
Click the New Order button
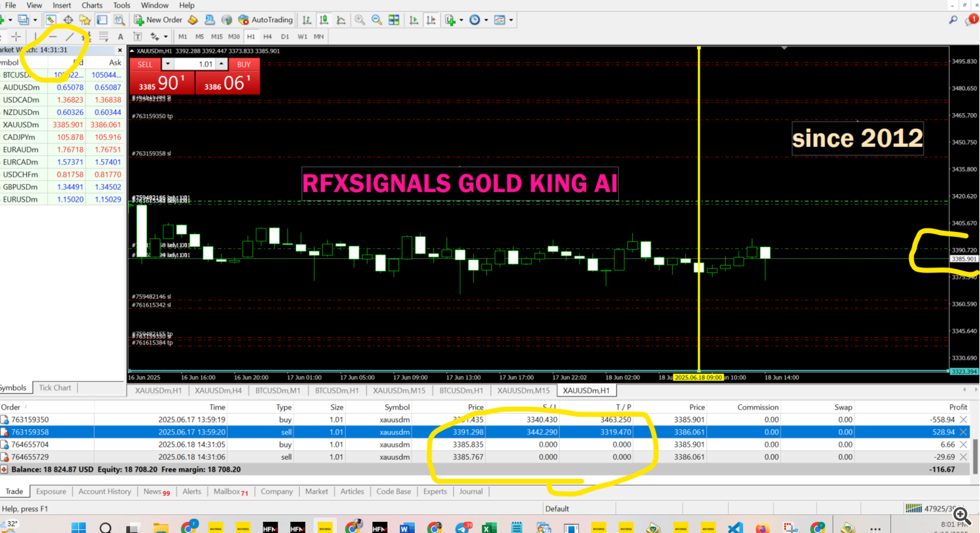pos(158,20)
